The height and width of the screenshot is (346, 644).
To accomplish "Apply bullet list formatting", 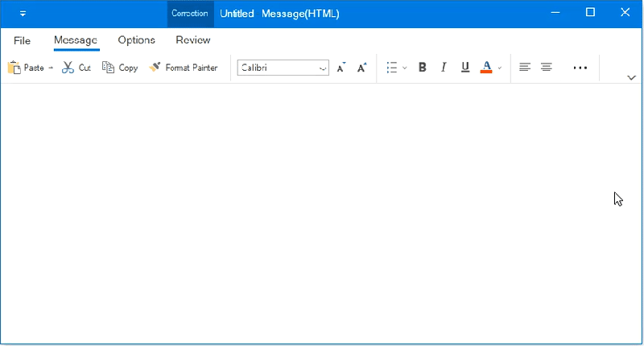I will 392,68.
